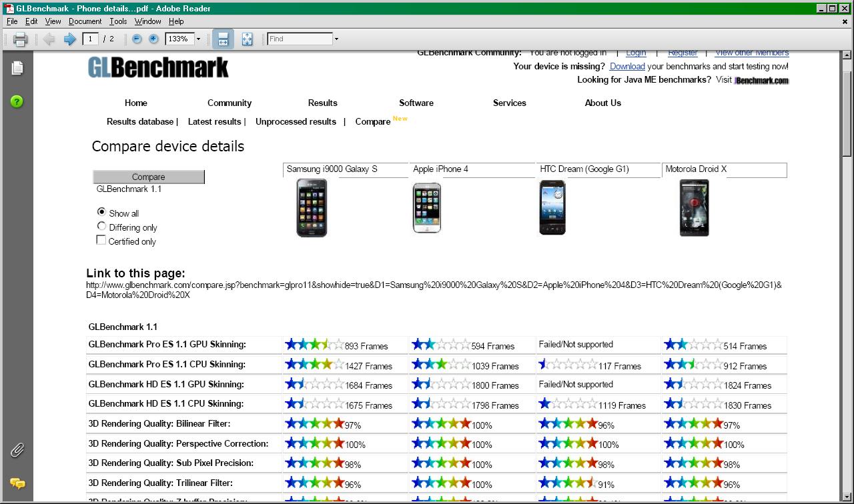Select fit one full page icon
This screenshot has width=854, height=504.
[247, 39]
